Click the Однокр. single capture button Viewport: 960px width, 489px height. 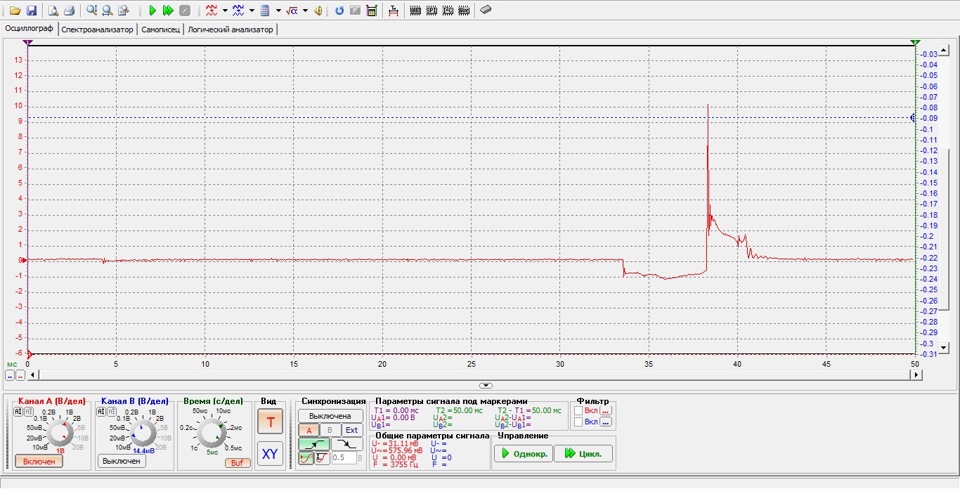click(x=523, y=454)
